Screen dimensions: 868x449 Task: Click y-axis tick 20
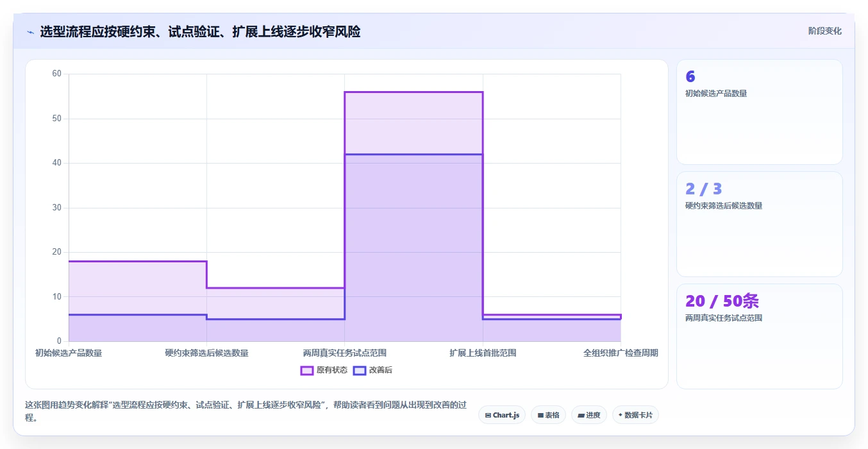[x=56, y=252]
